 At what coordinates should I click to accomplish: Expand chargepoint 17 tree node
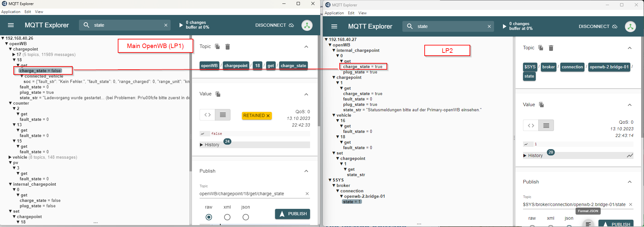[x=14, y=55]
